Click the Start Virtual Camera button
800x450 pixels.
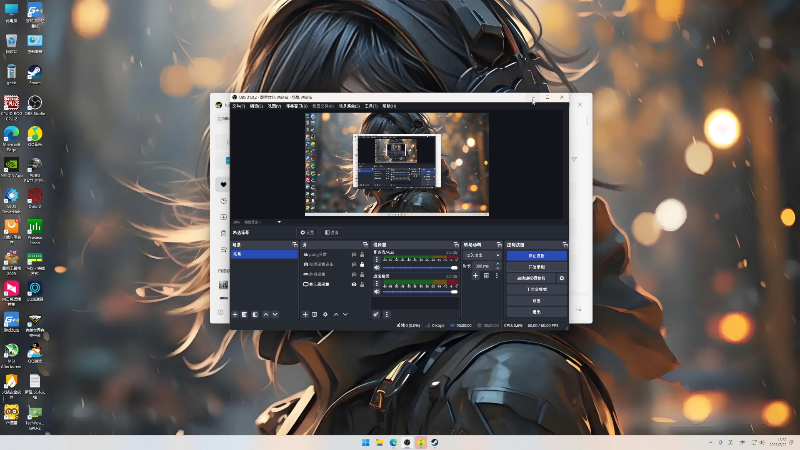pyautogui.click(x=531, y=278)
